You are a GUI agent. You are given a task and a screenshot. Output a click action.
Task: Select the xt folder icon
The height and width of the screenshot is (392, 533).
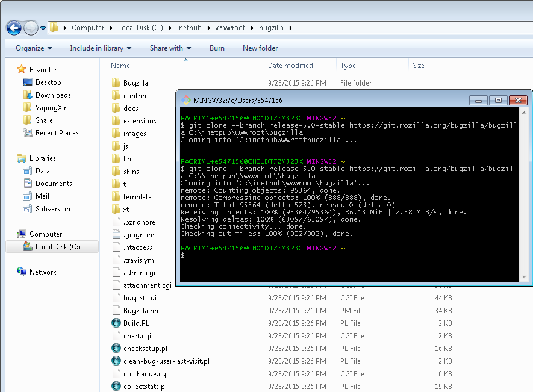[x=116, y=209]
